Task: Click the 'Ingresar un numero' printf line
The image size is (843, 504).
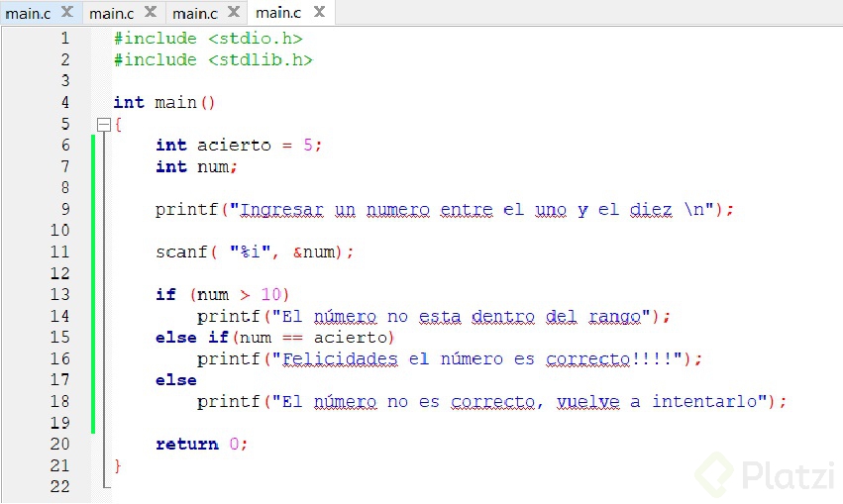Action: 445,210
